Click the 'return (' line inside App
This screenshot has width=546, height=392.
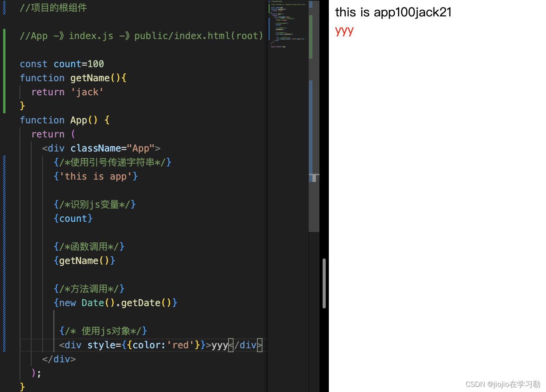click(x=53, y=134)
